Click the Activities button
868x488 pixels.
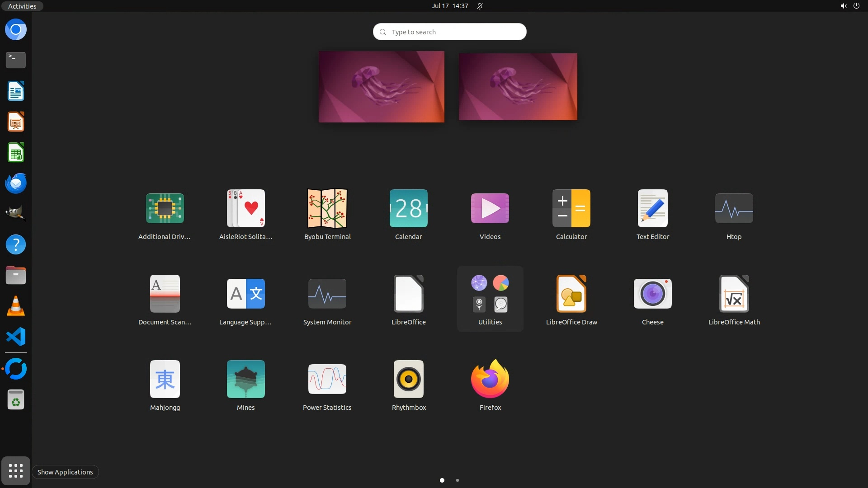(x=22, y=6)
